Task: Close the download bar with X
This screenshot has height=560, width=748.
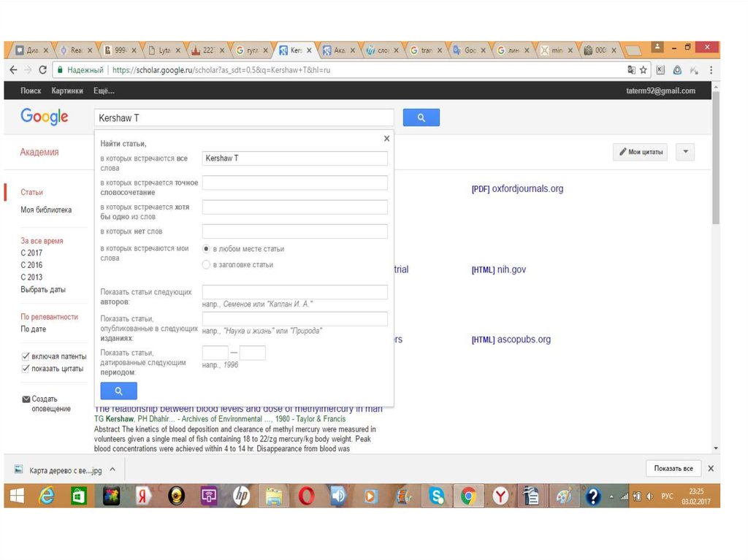Action: click(711, 469)
